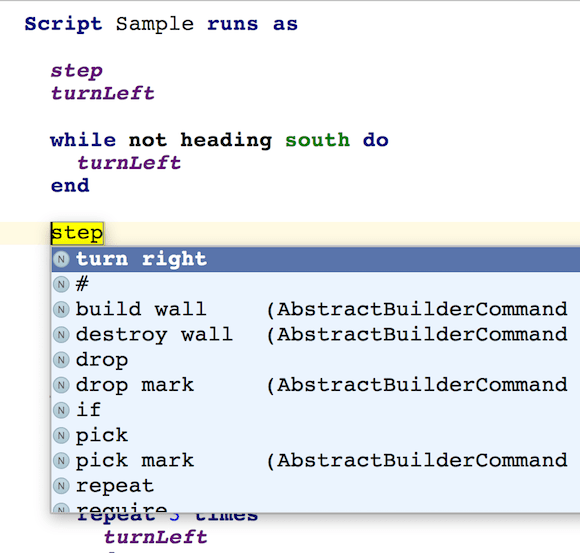Select the 'turn right' completion item
The width and height of the screenshot is (580, 553).
pos(316,259)
